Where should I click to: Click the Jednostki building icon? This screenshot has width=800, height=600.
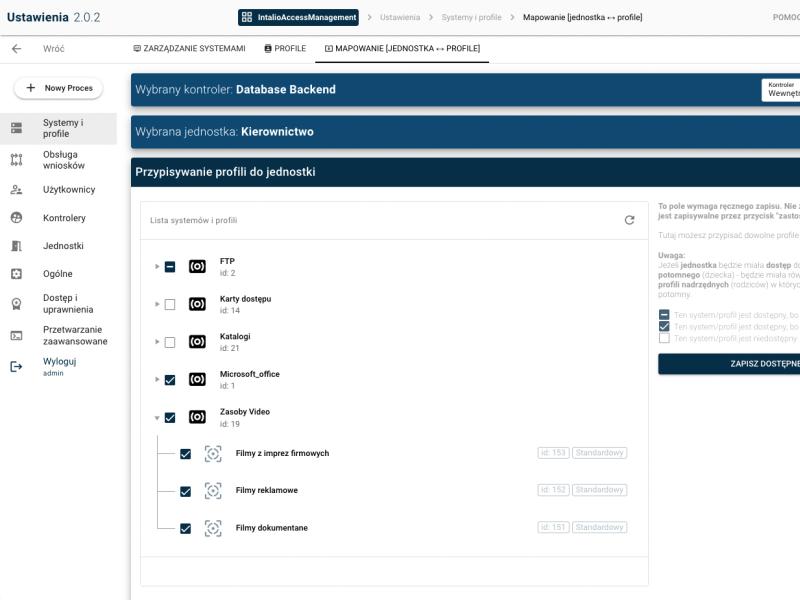16,246
